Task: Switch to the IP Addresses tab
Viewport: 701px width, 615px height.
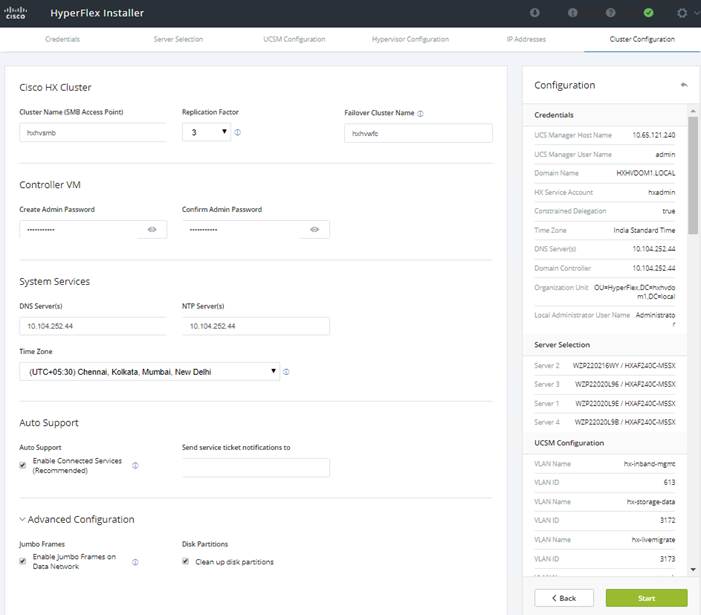Action: pos(526,39)
